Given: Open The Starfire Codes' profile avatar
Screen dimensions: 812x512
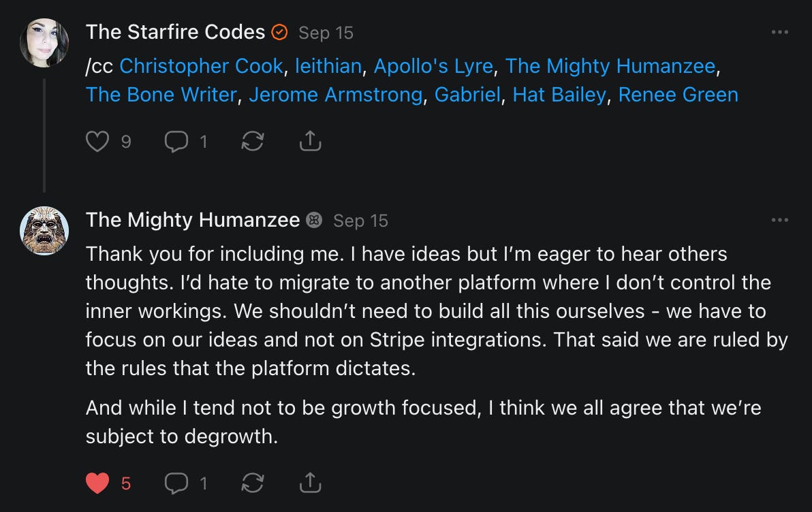Looking at the screenshot, I should click(x=44, y=43).
